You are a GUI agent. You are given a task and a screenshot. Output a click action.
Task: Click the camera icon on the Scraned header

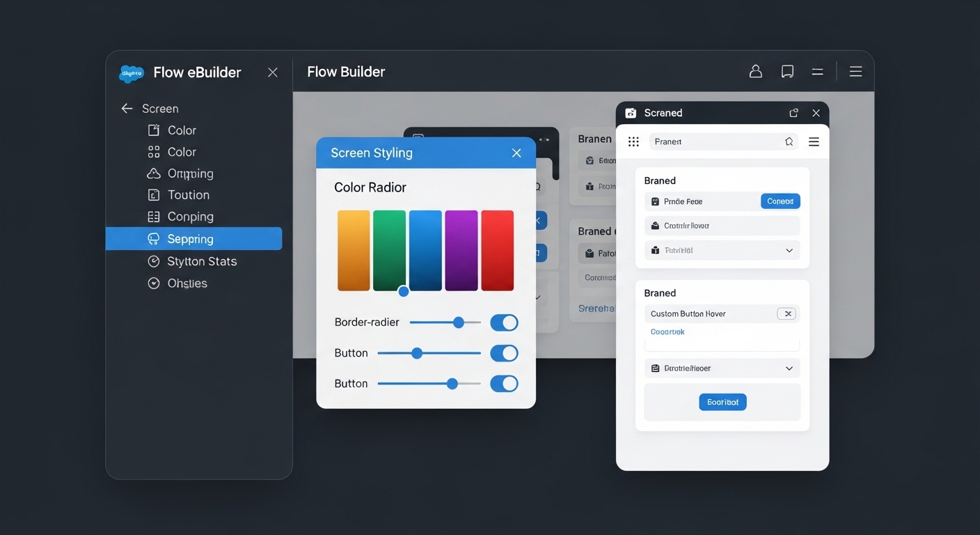click(631, 112)
